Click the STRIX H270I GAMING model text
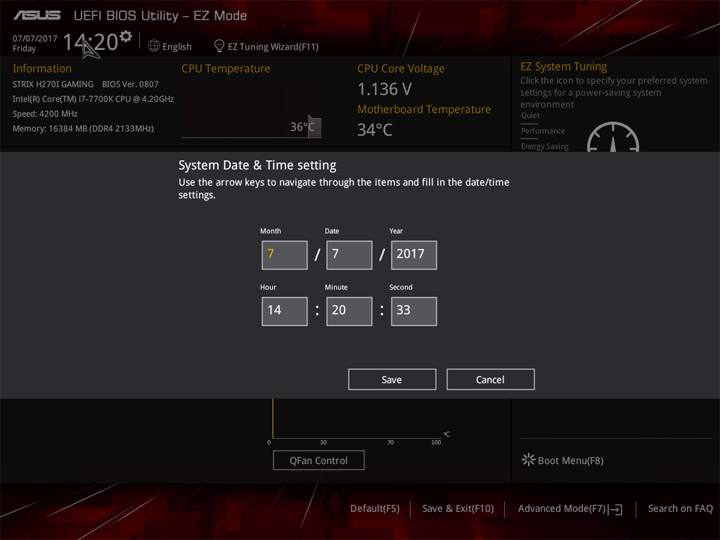This screenshot has height=540, width=720. point(53,84)
